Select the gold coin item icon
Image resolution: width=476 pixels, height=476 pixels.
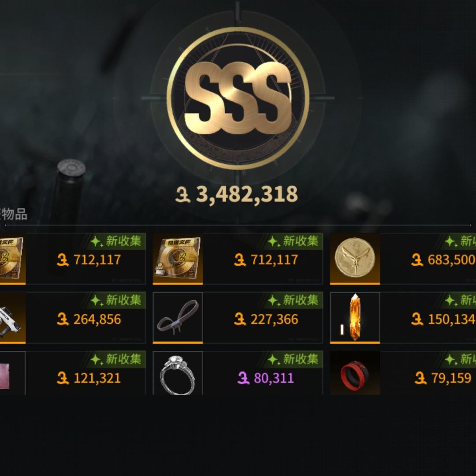pos(355,258)
